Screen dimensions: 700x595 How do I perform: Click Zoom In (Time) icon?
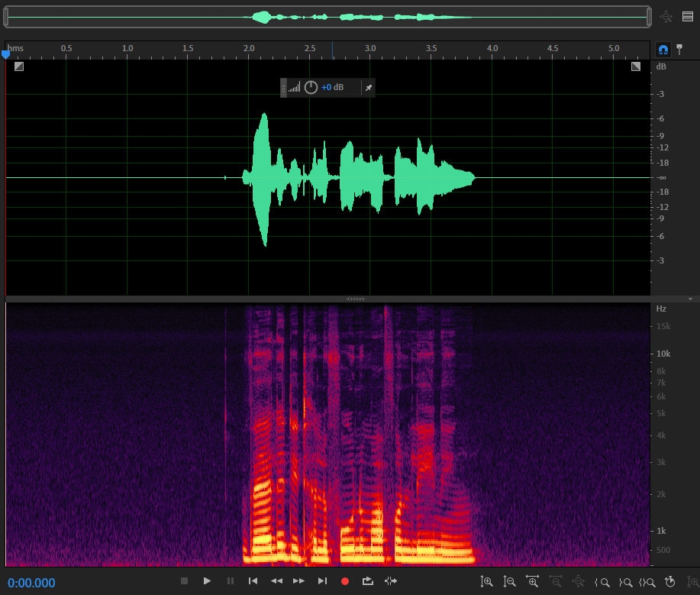533,582
